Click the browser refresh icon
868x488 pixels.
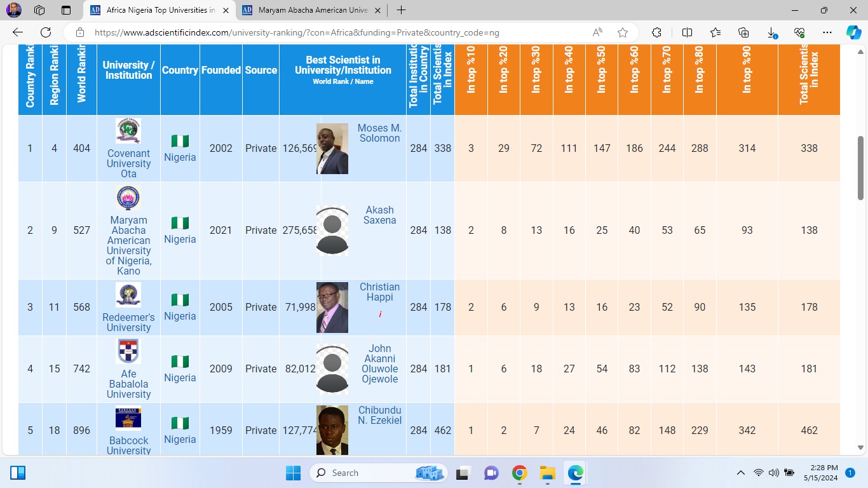46,32
